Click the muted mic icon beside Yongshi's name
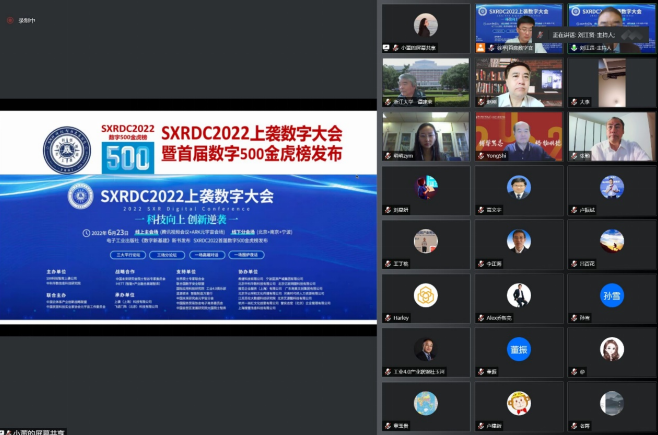Image resolution: width=658 pixels, height=435 pixels. (x=481, y=156)
